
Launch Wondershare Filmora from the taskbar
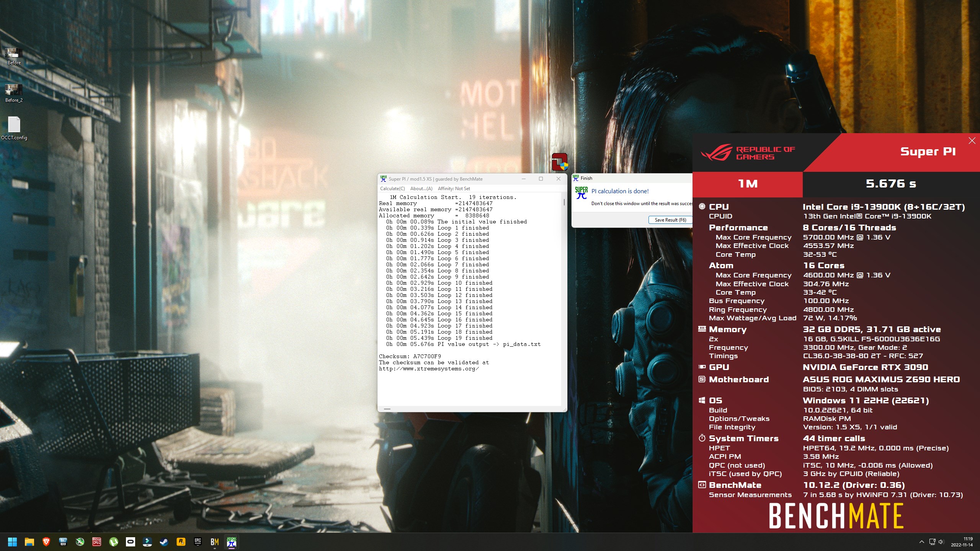tap(147, 542)
